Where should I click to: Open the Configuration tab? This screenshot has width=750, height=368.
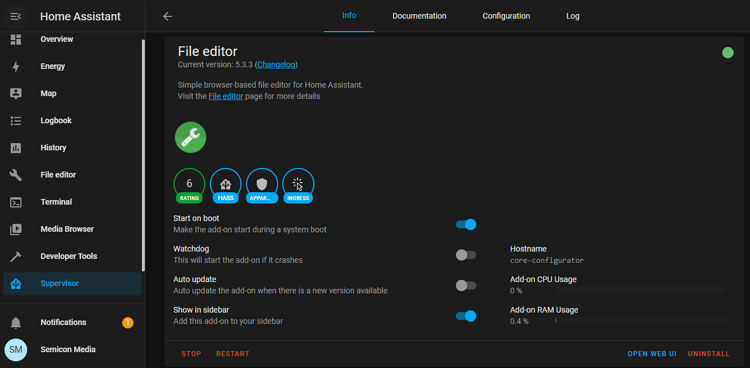click(x=506, y=16)
